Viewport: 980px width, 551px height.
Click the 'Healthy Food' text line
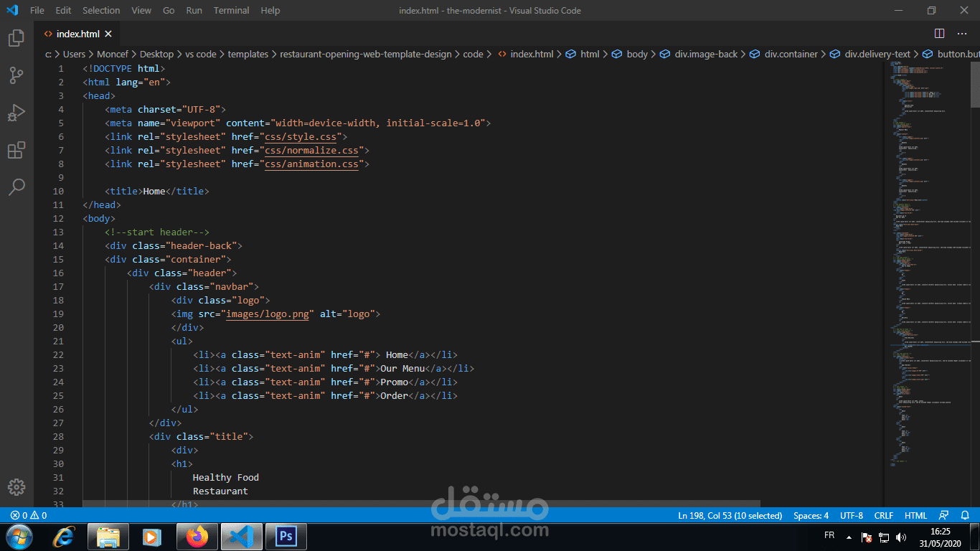pyautogui.click(x=226, y=477)
